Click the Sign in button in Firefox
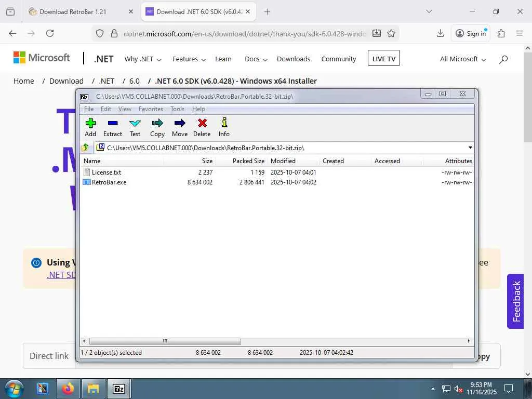 point(471,33)
